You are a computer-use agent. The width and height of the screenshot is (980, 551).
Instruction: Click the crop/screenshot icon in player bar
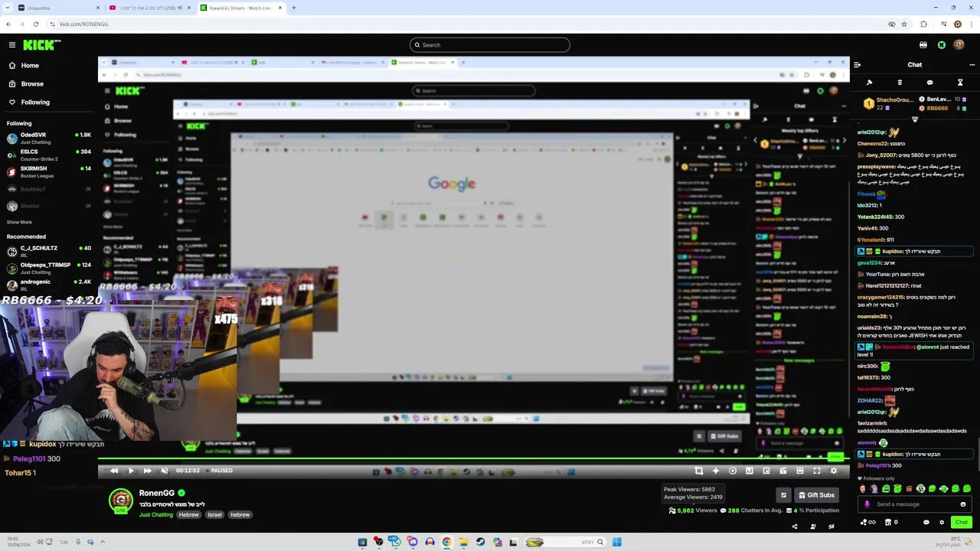699,471
